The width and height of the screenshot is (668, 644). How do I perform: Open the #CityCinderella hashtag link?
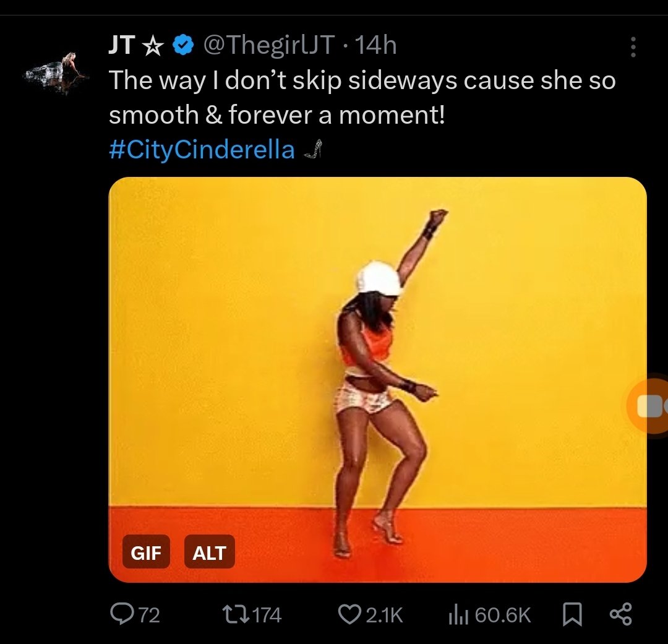click(202, 150)
